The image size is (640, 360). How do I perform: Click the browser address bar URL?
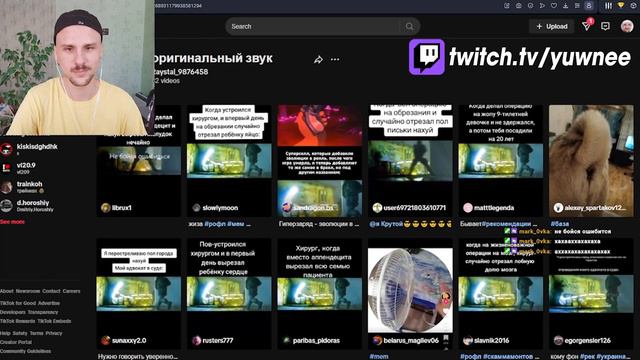pyautogui.click(x=178, y=5)
